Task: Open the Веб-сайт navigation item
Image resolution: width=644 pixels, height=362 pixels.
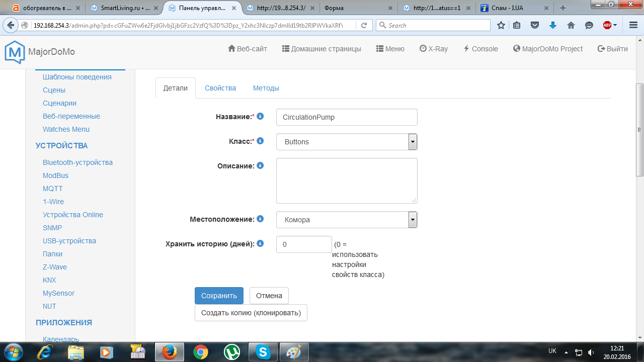Action: point(248,49)
